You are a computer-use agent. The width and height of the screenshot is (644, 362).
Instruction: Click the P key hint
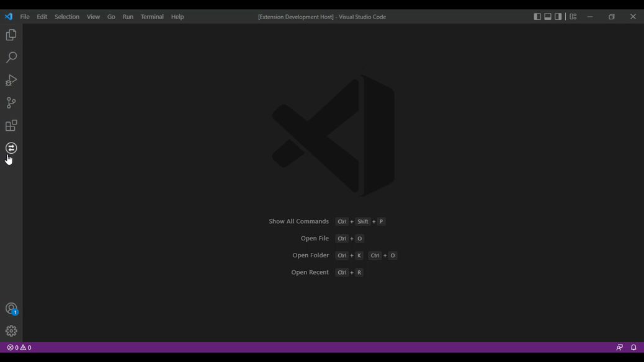381,222
